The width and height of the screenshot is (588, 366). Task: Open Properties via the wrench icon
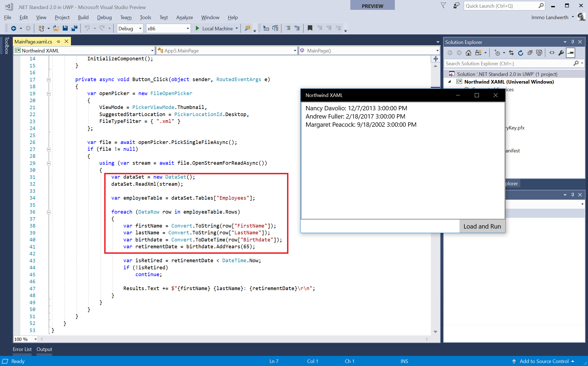coord(561,53)
